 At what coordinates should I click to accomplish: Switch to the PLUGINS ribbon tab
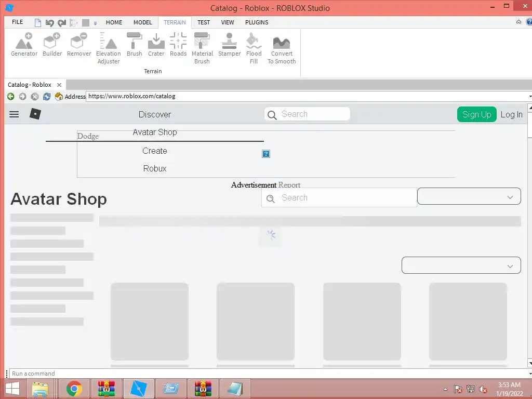click(x=257, y=22)
